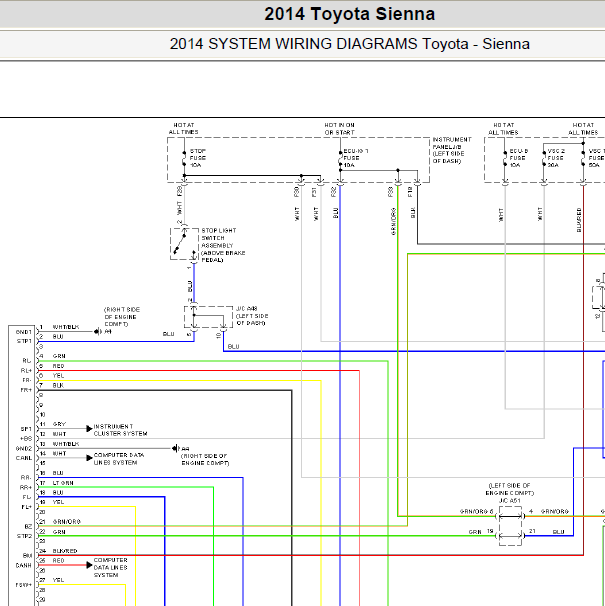Click the 'FL+' terminal label

point(26,507)
